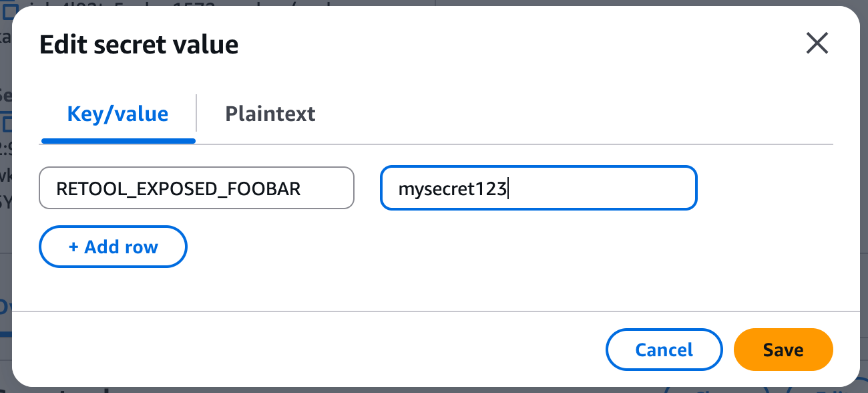Viewport: 868px width, 393px height.
Task: Close the Edit secret value dialog
Action: (x=817, y=44)
